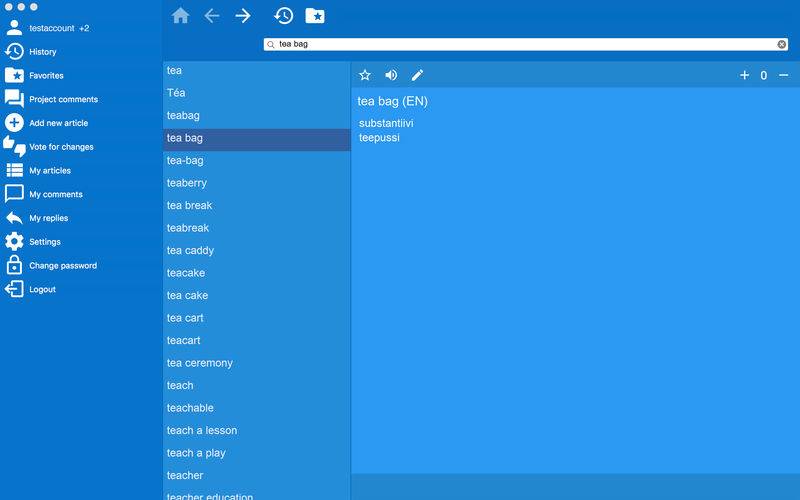Click the "substantiivi" word class text
Image resolution: width=800 pixels, height=500 pixels.
pos(386,123)
